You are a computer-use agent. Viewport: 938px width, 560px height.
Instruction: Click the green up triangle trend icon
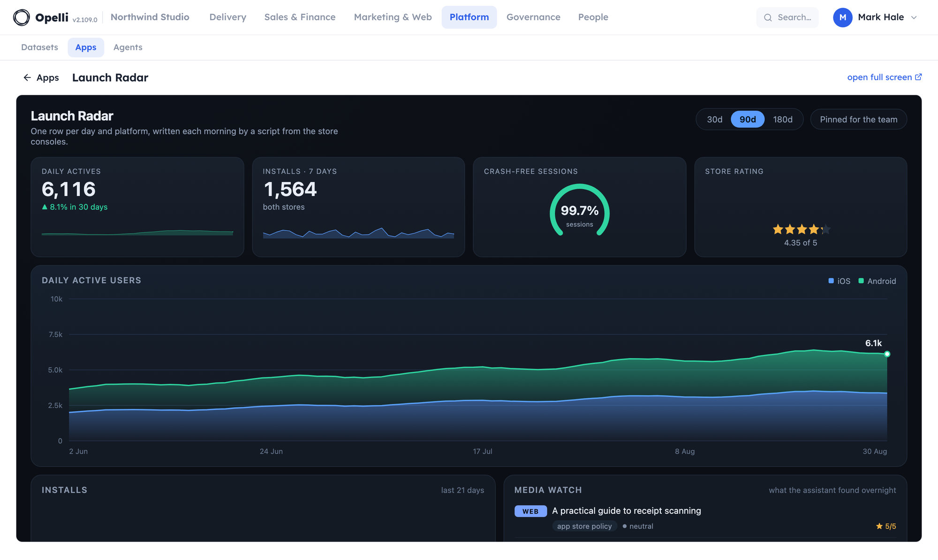coord(45,207)
